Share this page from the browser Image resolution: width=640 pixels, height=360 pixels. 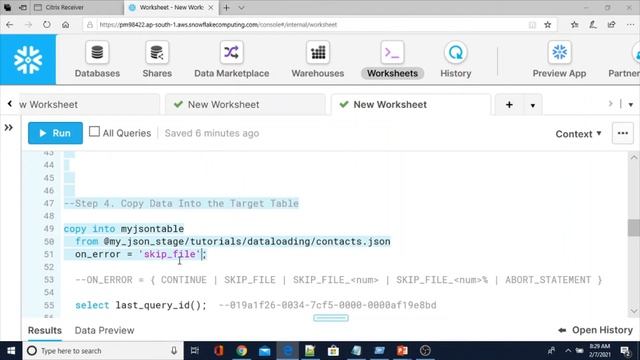point(611,24)
